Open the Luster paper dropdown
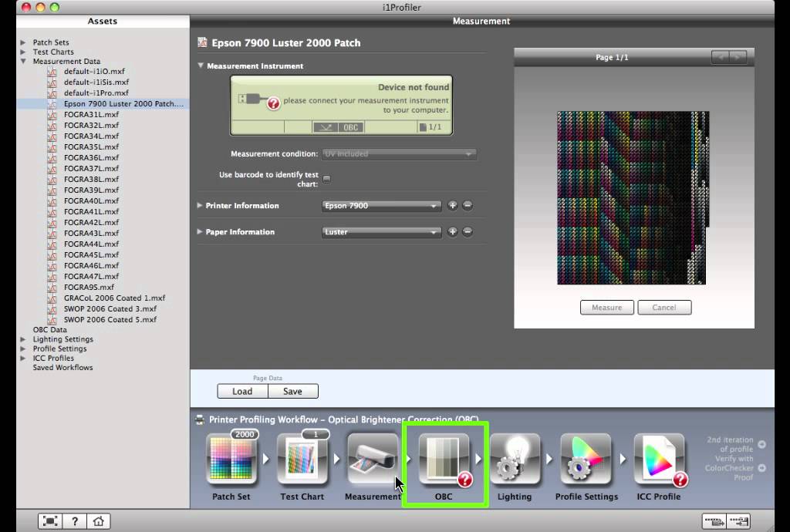The height and width of the screenshot is (532, 790). tap(381, 232)
